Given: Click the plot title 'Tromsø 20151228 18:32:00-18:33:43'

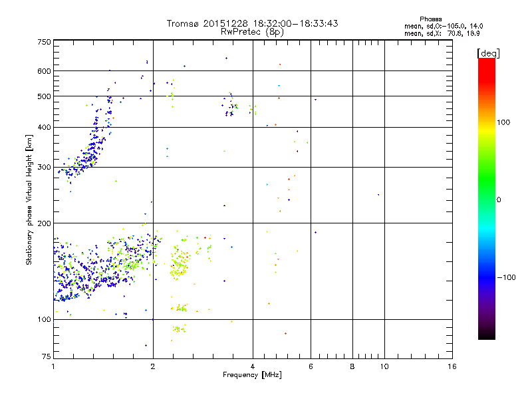Looking at the screenshot, I should tap(252, 23).
